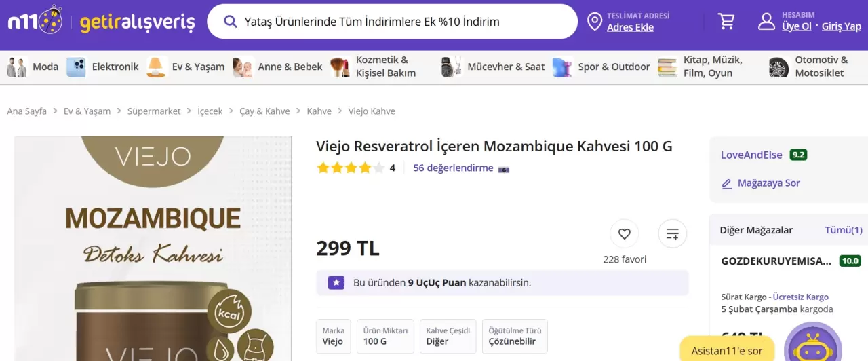Go to Kahve in the breadcrumb
This screenshot has height=361, width=868.
pyautogui.click(x=319, y=111)
